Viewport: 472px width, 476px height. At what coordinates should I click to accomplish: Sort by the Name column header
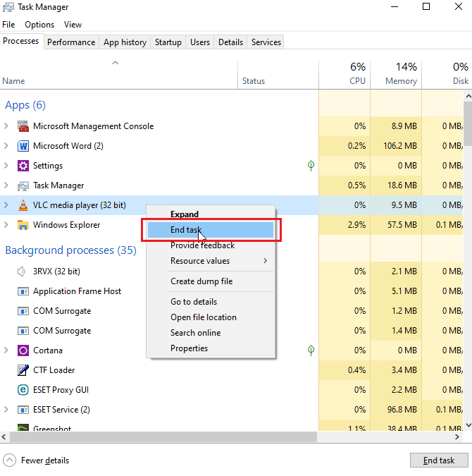pyautogui.click(x=118, y=75)
